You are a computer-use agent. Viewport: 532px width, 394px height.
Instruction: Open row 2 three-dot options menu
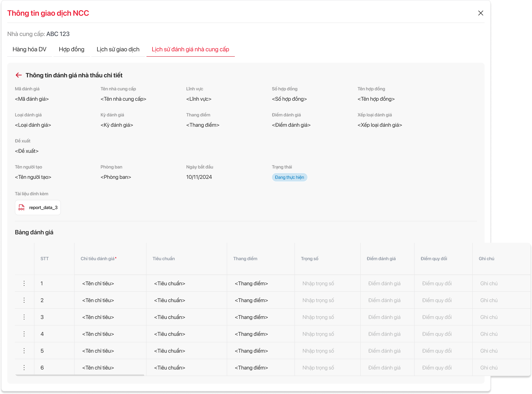point(24,300)
